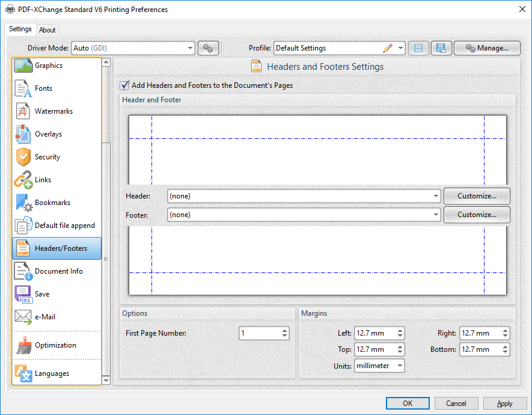This screenshot has height=415, width=532.
Task: Open the Languages settings category
Action: [57, 373]
